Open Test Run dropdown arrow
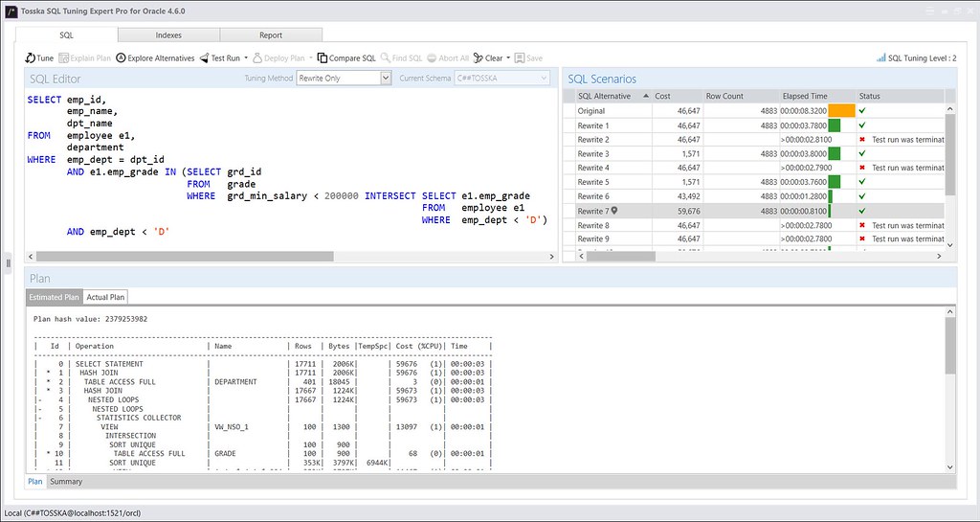 pyautogui.click(x=246, y=58)
